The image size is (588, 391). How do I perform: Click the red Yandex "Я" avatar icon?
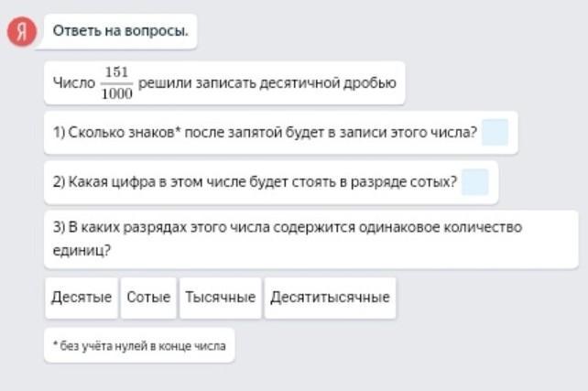click(x=21, y=32)
